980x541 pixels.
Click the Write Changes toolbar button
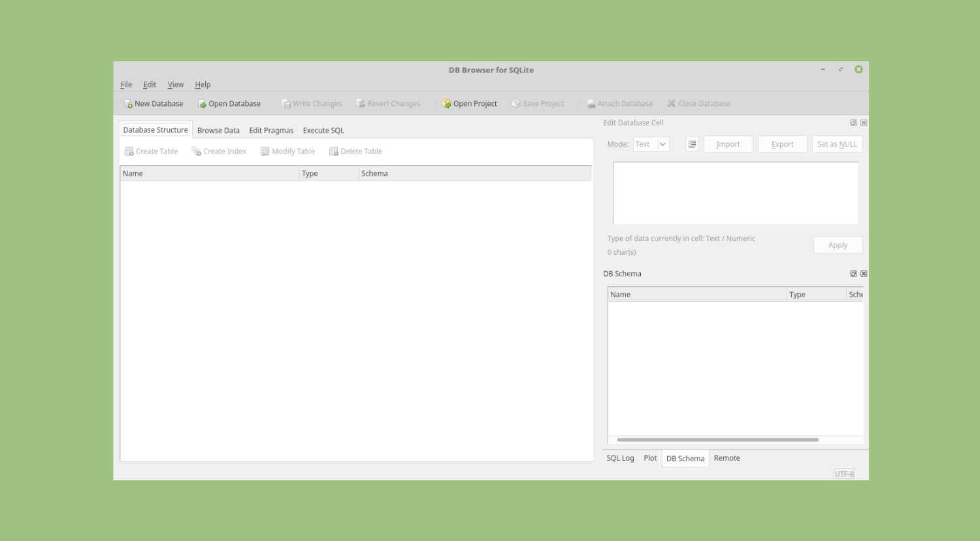pyautogui.click(x=312, y=104)
